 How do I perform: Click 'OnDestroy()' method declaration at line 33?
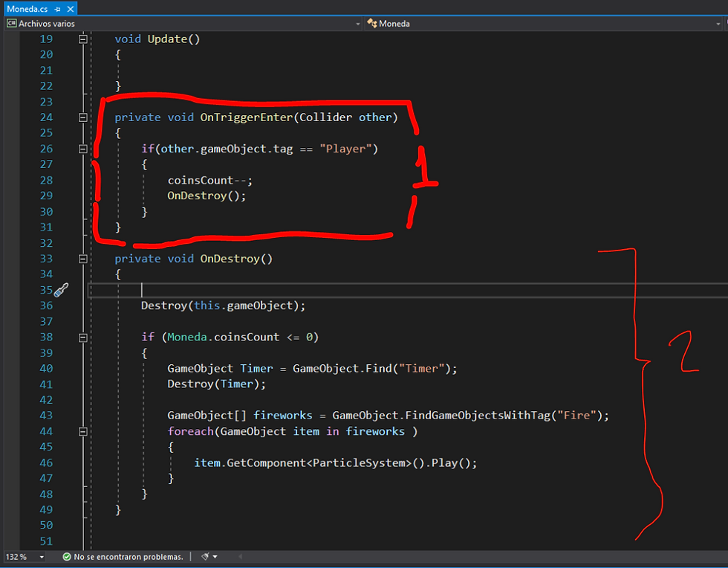pyautogui.click(x=236, y=259)
